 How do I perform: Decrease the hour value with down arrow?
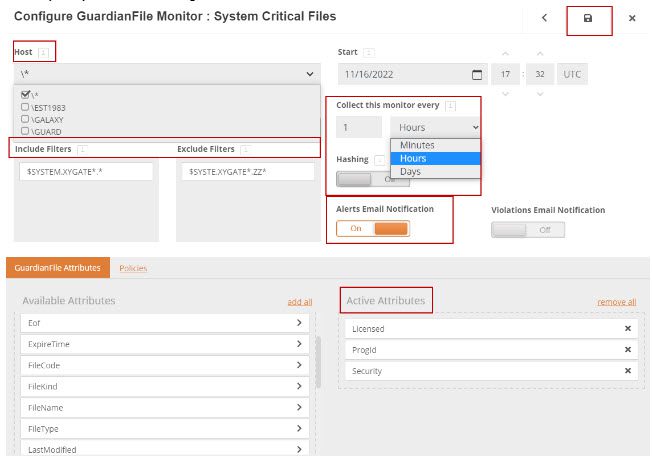coord(505,94)
